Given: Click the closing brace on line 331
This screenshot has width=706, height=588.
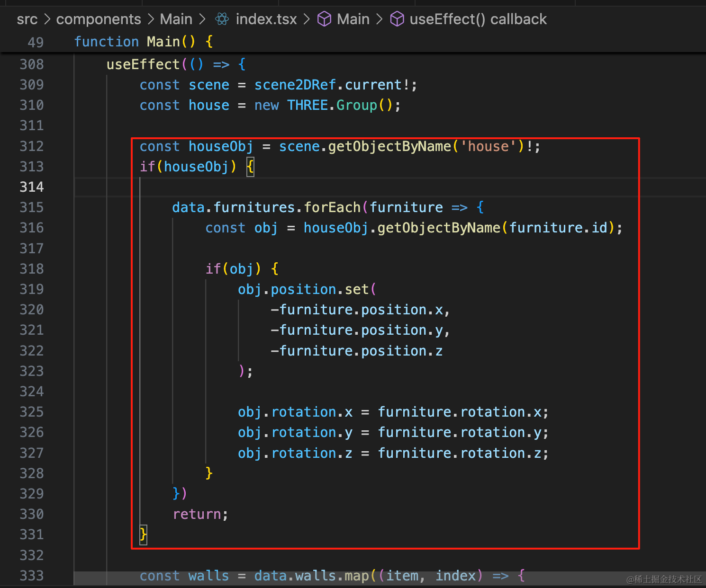Looking at the screenshot, I should [143, 535].
